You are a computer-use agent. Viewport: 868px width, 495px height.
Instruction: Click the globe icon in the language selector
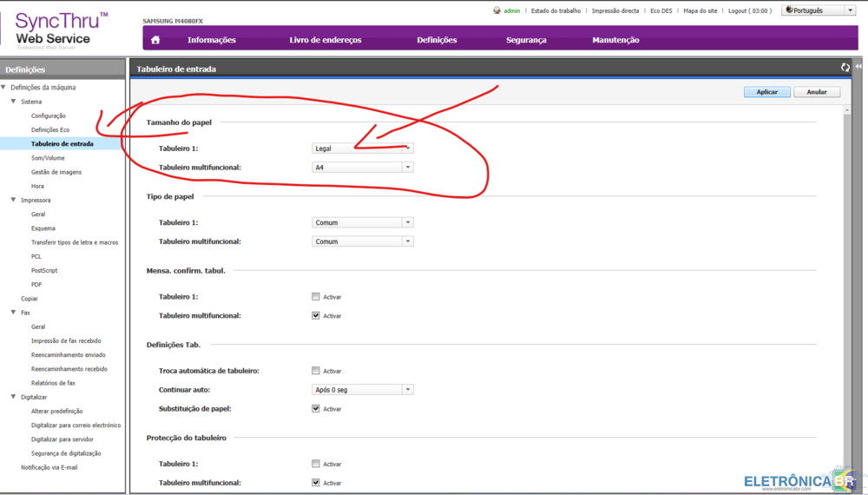point(789,10)
